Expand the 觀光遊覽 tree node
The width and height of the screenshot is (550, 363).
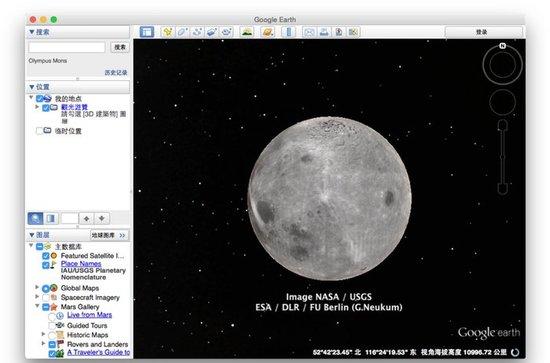click(x=37, y=106)
